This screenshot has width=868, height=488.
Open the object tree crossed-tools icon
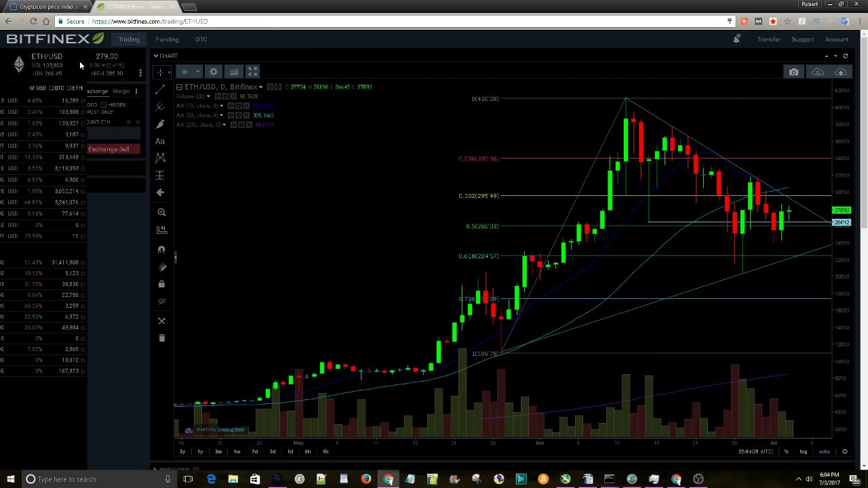161,321
